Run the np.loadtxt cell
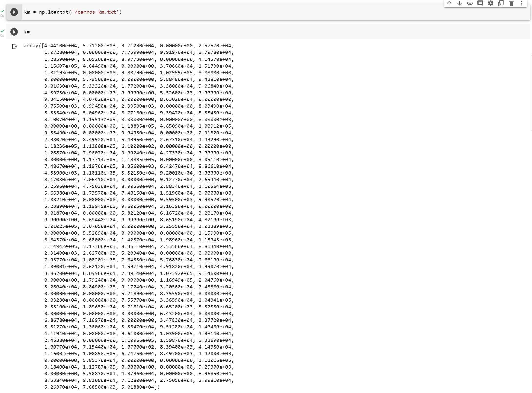 click(14, 12)
